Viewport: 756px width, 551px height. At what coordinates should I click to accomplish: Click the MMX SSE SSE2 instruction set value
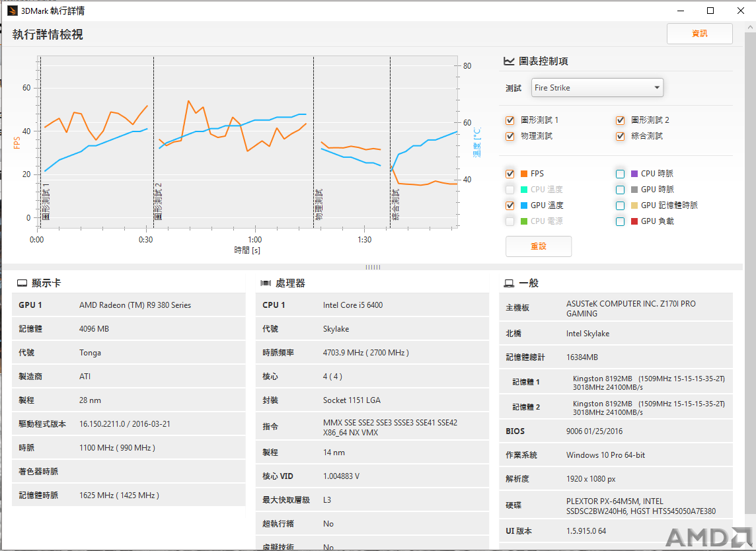click(390, 427)
